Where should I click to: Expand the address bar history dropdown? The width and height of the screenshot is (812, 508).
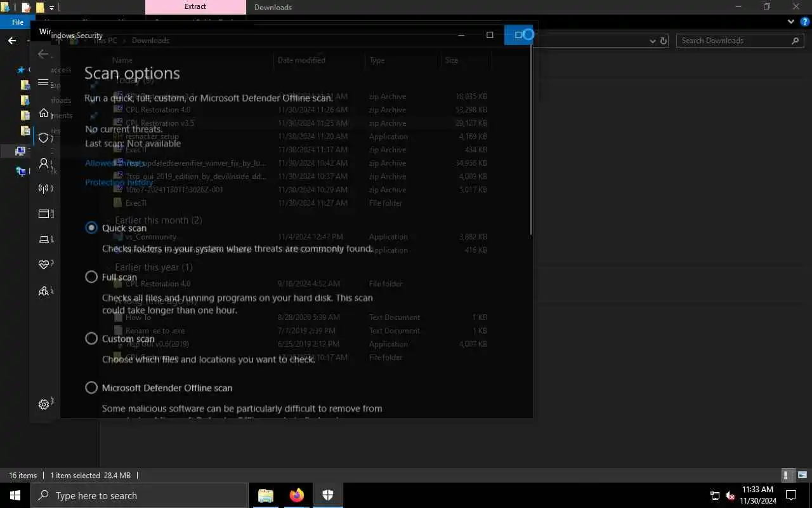click(x=653, y=41)
